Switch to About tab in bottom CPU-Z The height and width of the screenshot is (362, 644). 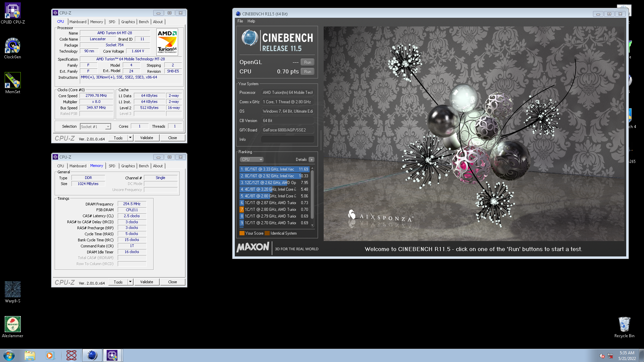pos(158,166)
